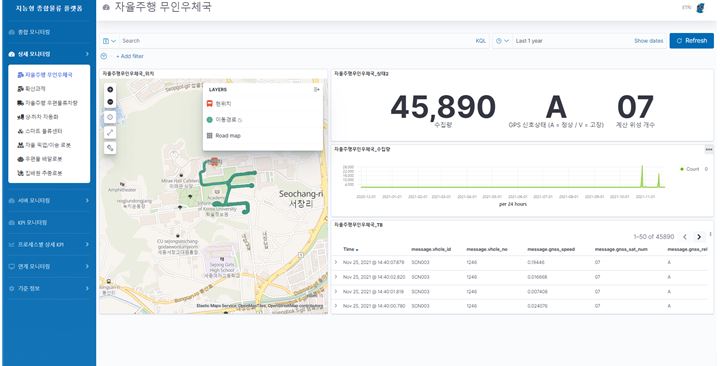This screenshot has width=720, height=366.
Task: Expand the 연계 모니터링 section chevron
Action: tap(87, 266)
